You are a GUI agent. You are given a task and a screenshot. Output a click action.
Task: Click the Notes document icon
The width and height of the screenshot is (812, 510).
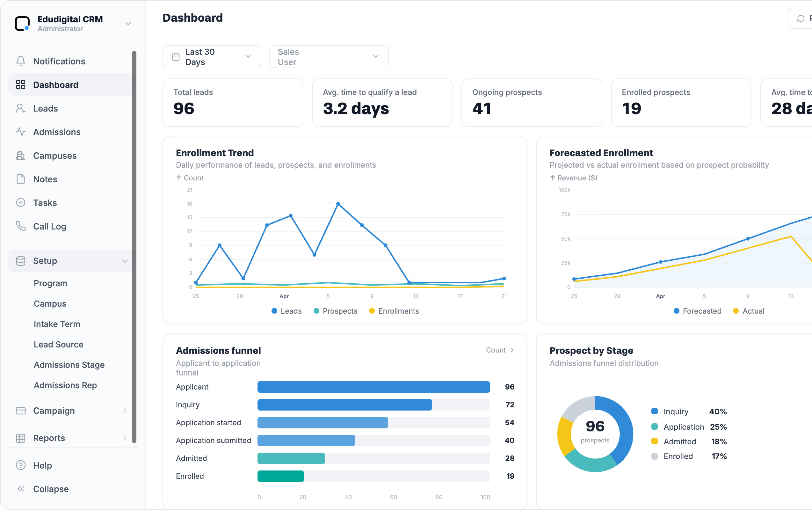(21, 179)
